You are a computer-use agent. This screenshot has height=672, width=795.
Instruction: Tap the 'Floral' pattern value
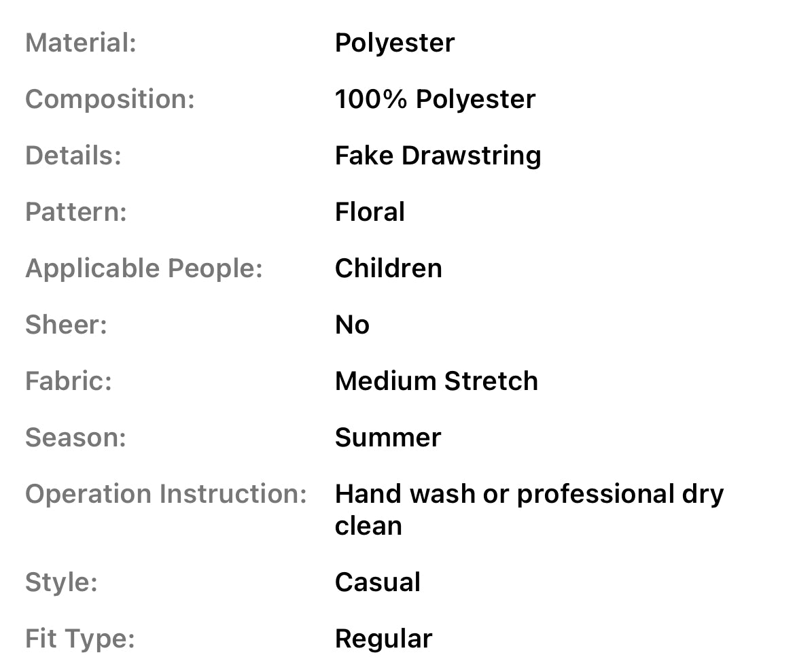click(x=370, y=212)
